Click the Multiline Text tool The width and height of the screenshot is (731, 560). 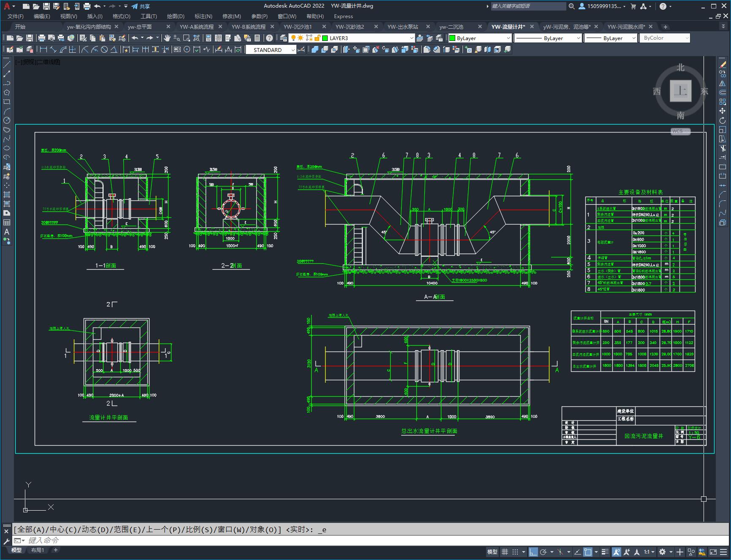(7, 232)
